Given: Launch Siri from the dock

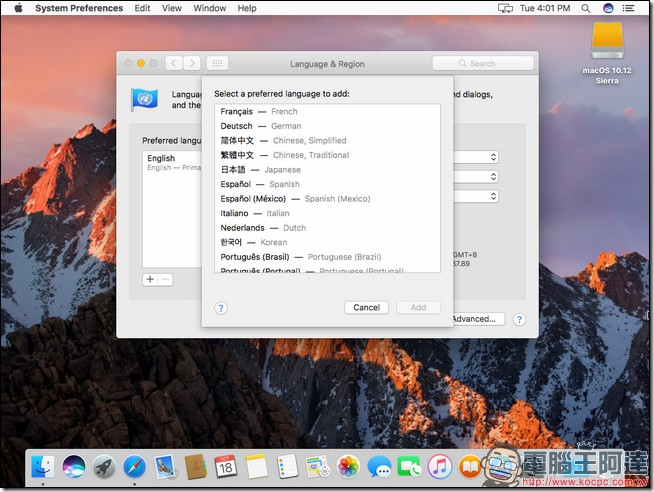Looking at the screenshot, I should 74,466.
